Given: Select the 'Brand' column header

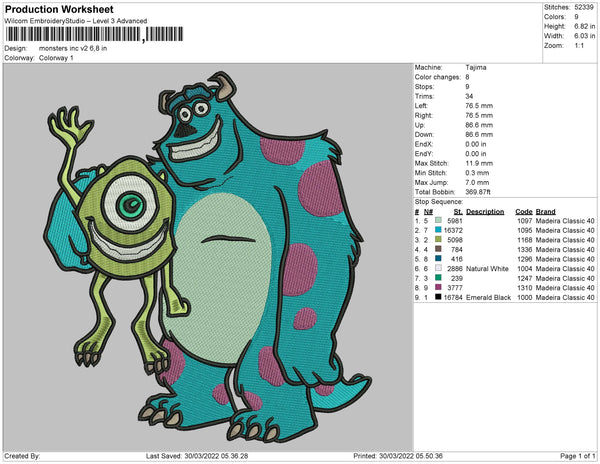Looking at the screenshot, I should coord(545,212).
